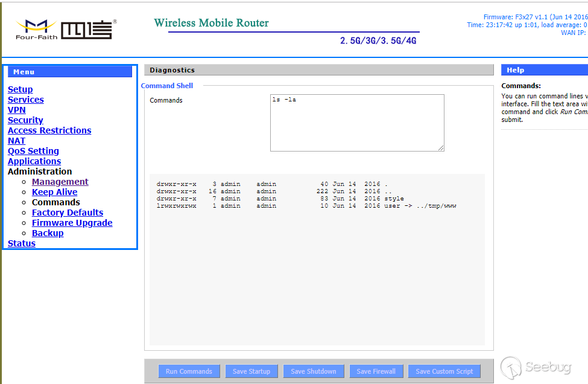The width and height of the screenshot is (588, 384).
Task: Open Firmware Upgrade page
Action: point(72,223)
